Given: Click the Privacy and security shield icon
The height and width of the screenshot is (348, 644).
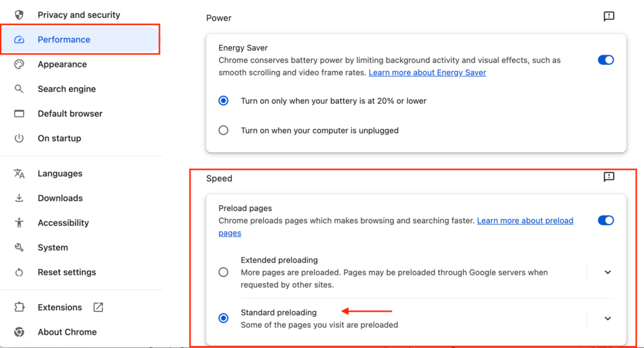Looking at the screenshot, I should [x=19, y=15].
